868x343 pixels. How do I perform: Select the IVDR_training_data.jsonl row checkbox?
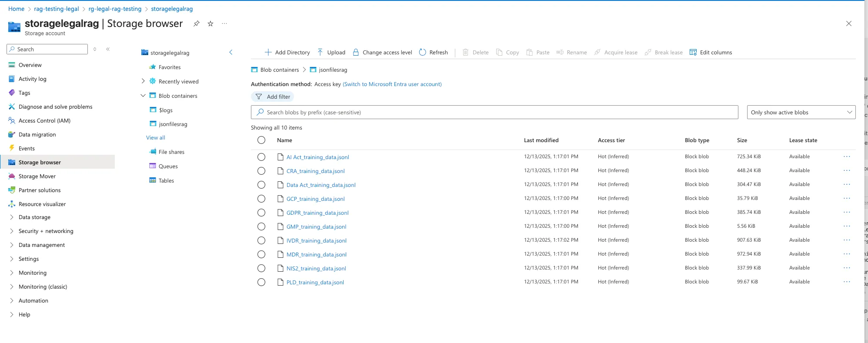coord(261,240)
